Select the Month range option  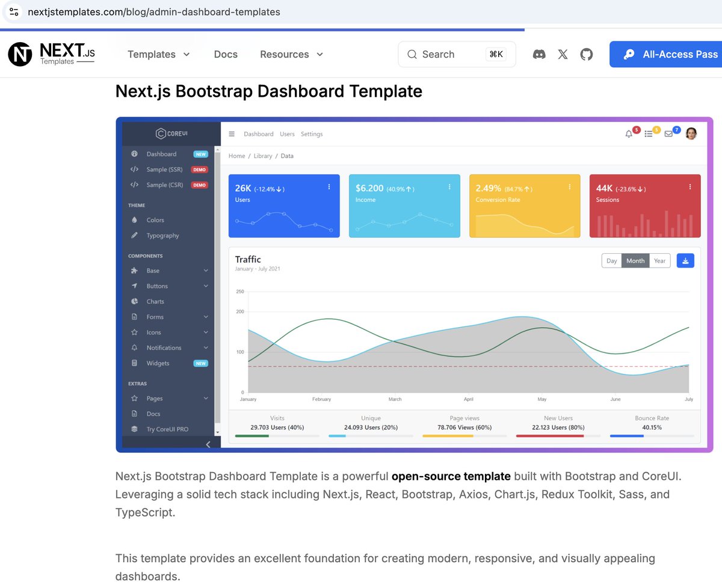click(635, 260)
